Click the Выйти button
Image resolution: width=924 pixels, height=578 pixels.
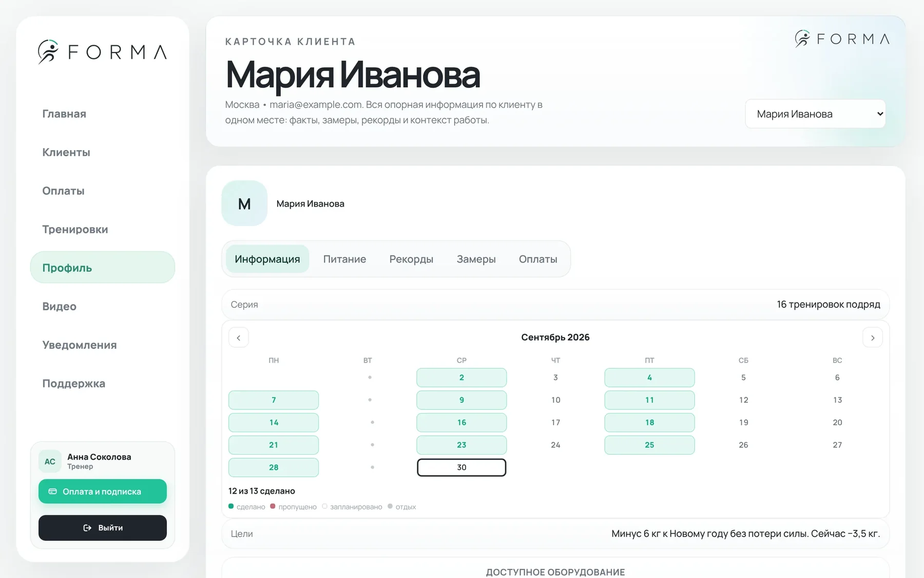pyautogui.click(x=103, y=528)
